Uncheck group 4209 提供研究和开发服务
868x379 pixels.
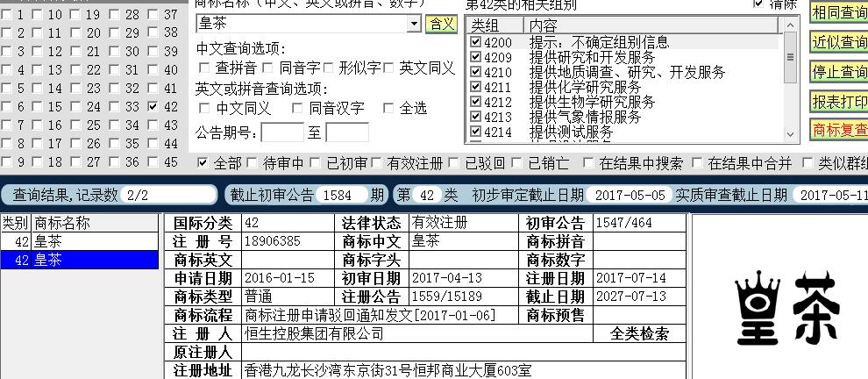475,57
